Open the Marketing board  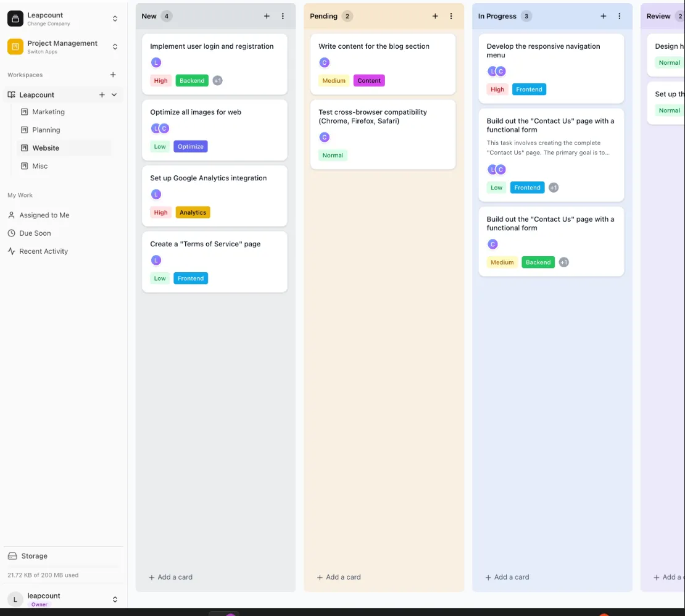click(x=48, y=112)
